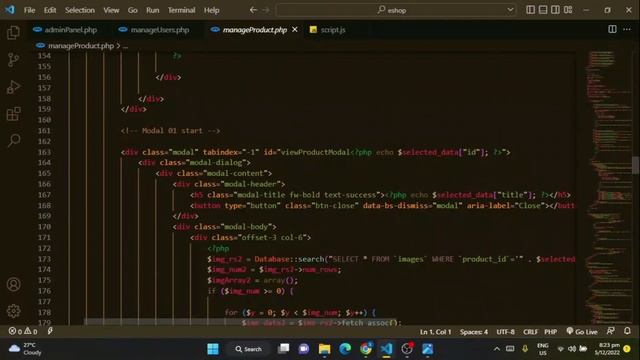Open the Manage gear icon
This screenshot has width=640, height=360.
(13, 311)
